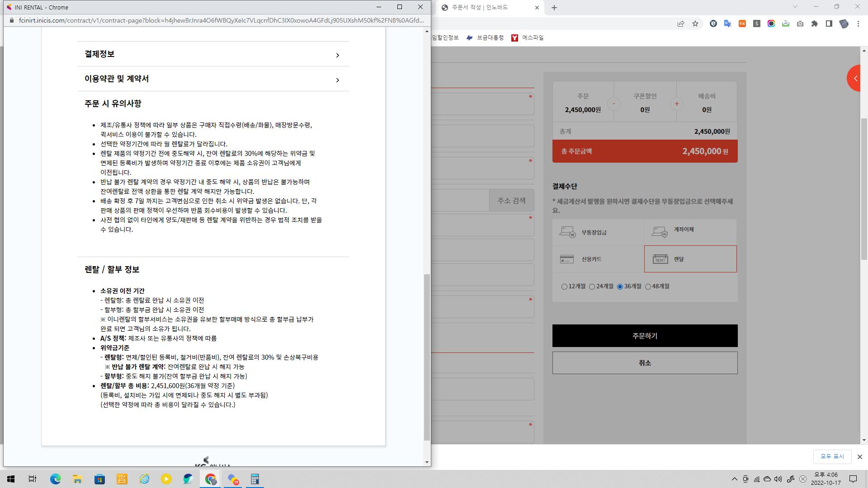Select the 24개월 rental period
The height and width of the screenshot is (488, 868).
(592, 286)
